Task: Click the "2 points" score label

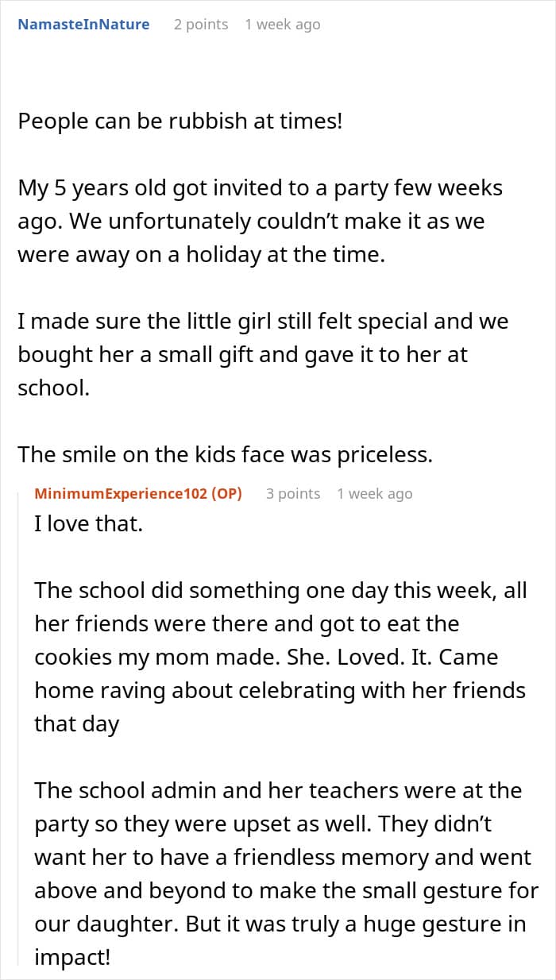Action: click(x=201, y=25)
